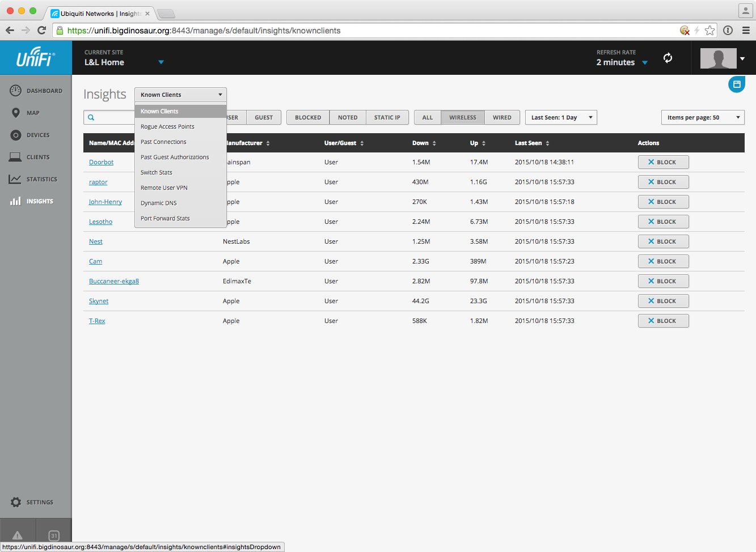This screenshot has height=552, width=756.
Task: Open the events calendar icon at the bottom
Action: [54, 535]
